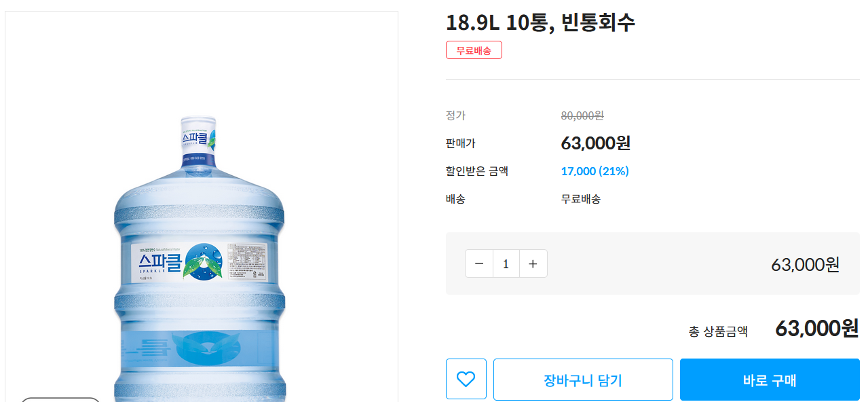Image resolution: width=868 pixels, height=402 pixels.
Task: Click the bold 63,000원 sale price
Action: point(595,143)
